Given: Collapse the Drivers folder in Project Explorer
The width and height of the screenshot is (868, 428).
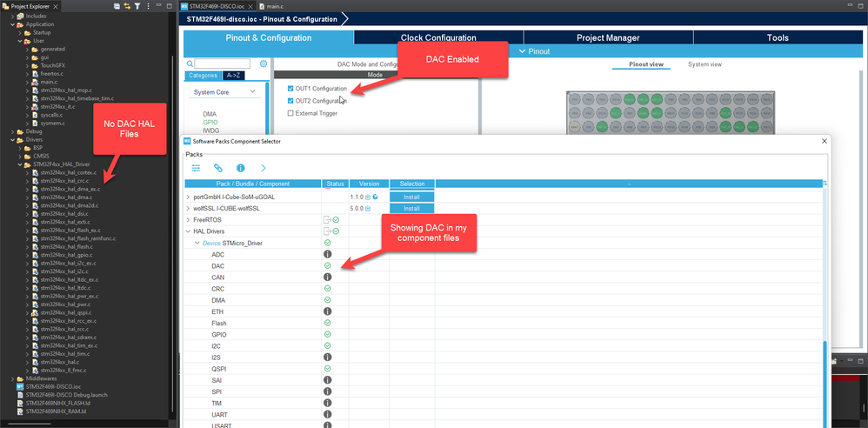Looking at the screenshot, I should point(13,139).
